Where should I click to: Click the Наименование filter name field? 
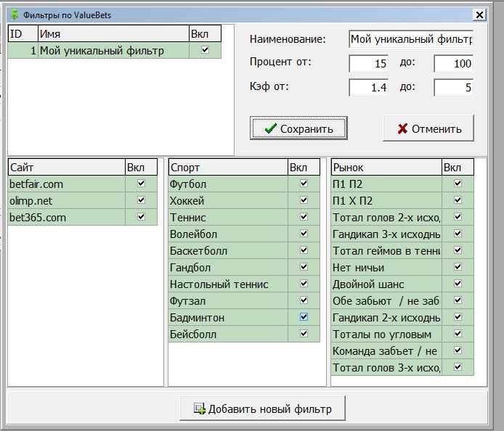[410, 39]
